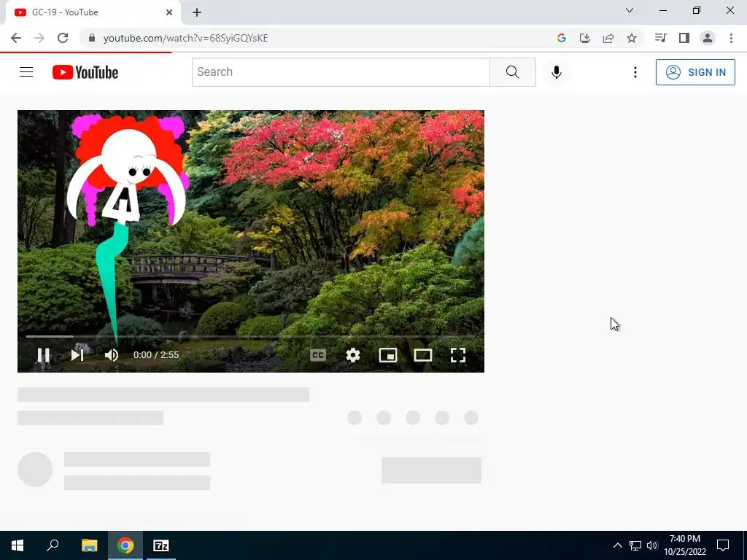Image resolution: width=747 pixels, height=560 pixels.
Task: Open the Windows notification center
Action: click(x=723, y=545)
